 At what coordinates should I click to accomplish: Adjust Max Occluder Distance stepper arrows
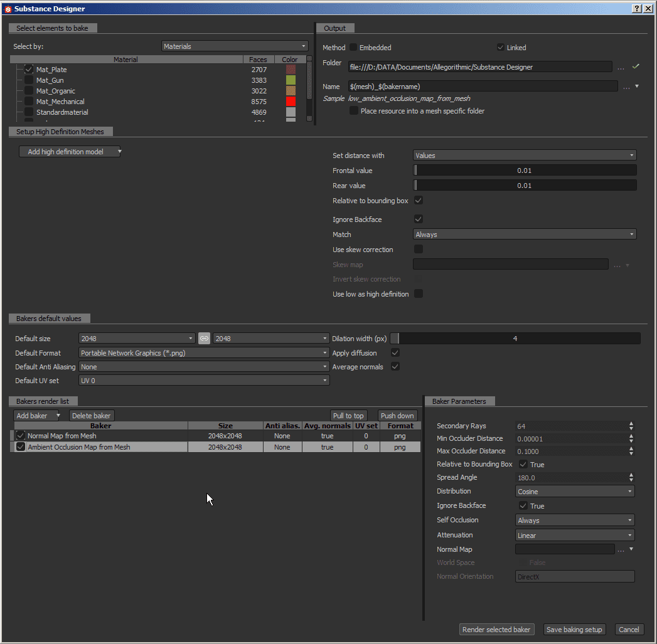pos(631,451)
